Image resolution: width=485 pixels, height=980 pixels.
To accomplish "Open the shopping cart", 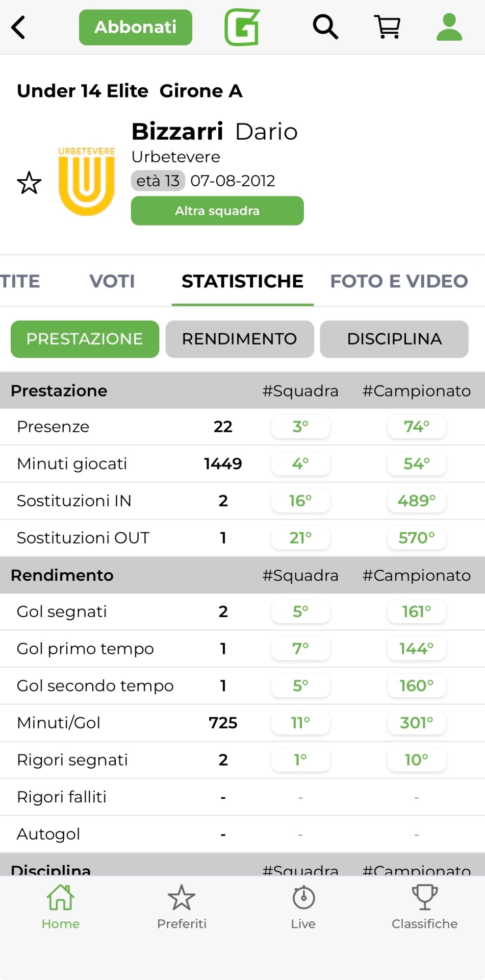I will 388,27.
